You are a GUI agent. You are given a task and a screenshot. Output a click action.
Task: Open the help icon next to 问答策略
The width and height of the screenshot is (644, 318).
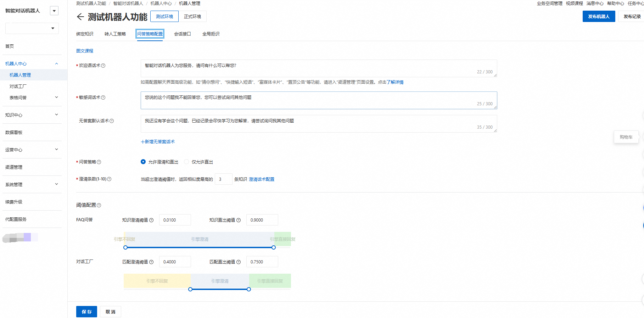point(99,162)
